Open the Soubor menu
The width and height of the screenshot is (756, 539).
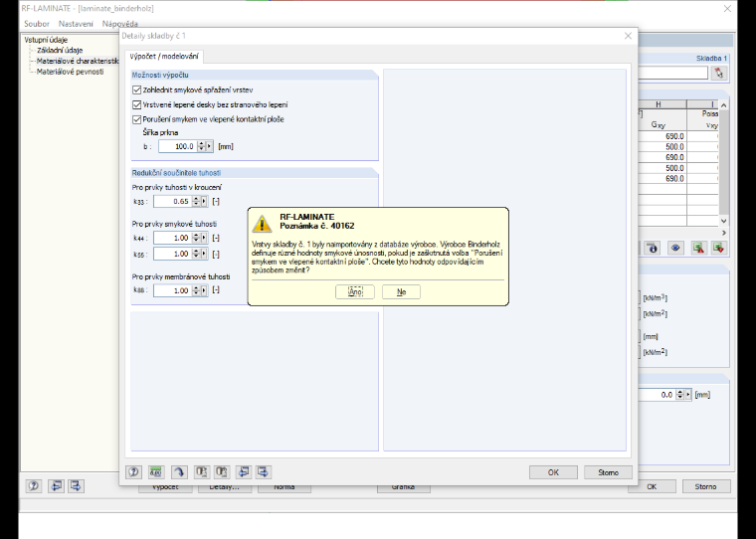pyautogui.click(x=37, y=24)
